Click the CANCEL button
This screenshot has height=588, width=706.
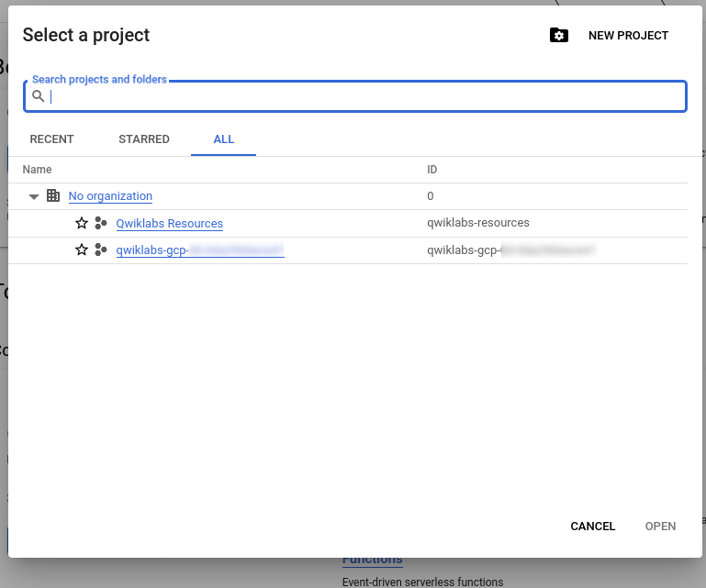[592, 527]
